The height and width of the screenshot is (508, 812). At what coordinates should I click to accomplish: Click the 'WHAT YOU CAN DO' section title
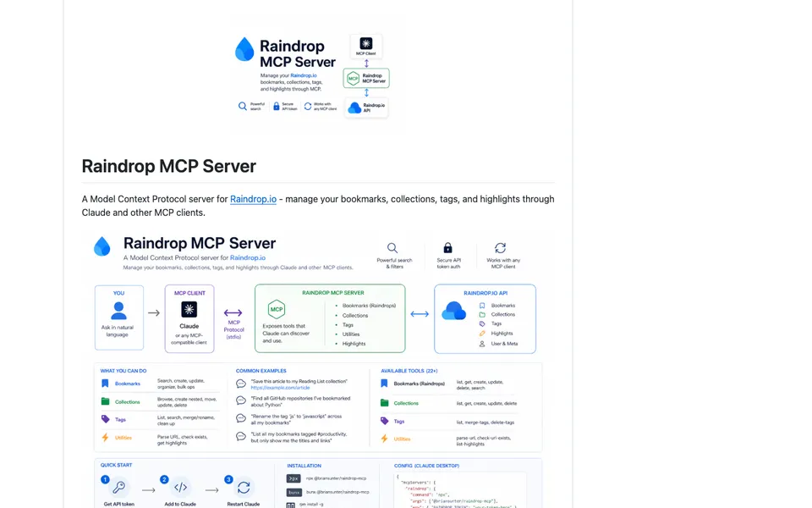click(x=123, y=371)
